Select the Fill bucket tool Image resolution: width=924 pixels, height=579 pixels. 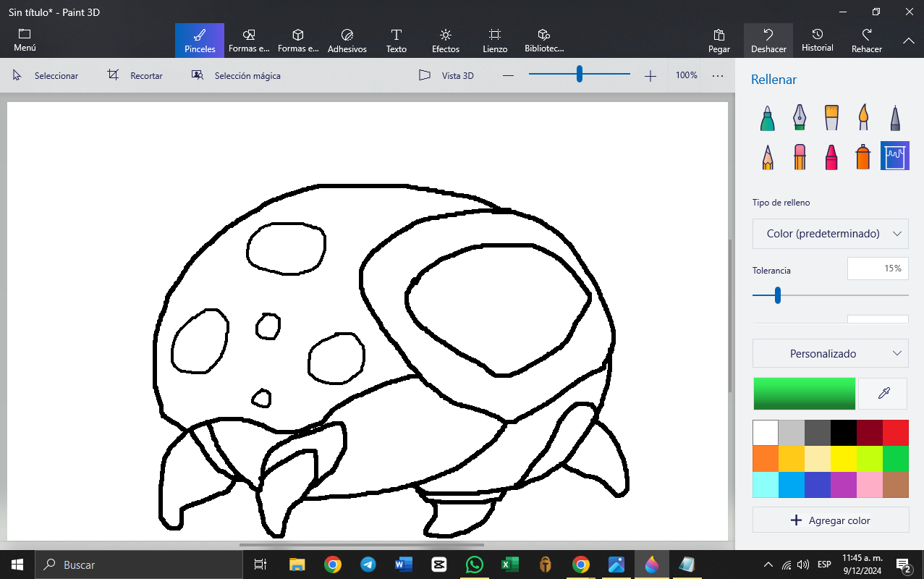pos(895,156)
